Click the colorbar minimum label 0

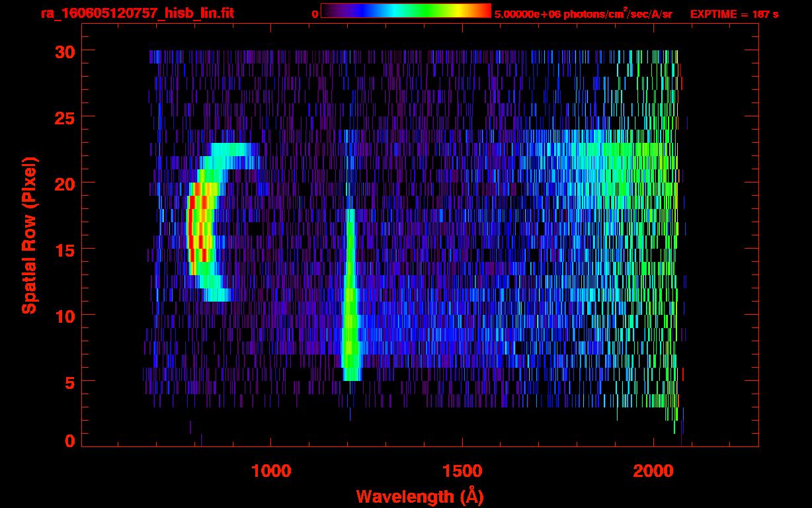(315, 14)
